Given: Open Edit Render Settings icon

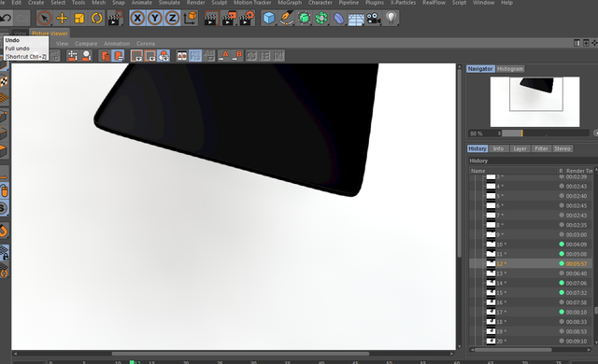Looking at the screenshot, I should coord(247,18).
